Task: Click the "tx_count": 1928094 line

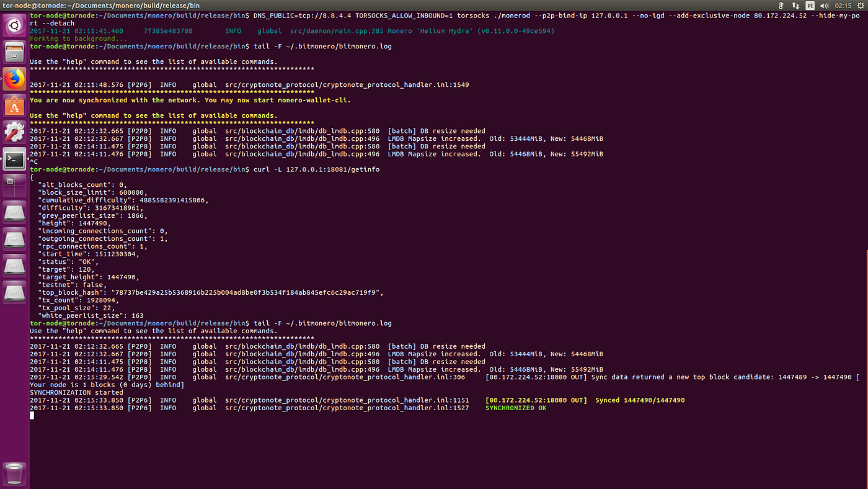Action: (79, 300)
